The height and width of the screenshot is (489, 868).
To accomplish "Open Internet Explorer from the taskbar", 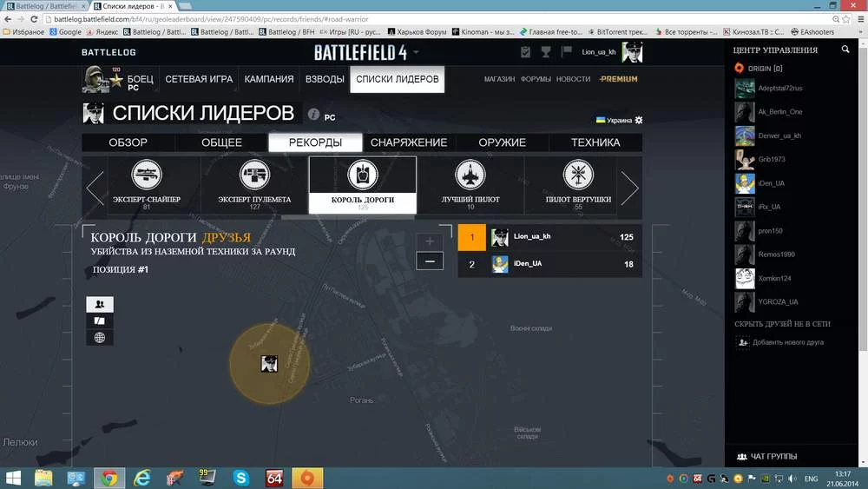I will 142,478.
